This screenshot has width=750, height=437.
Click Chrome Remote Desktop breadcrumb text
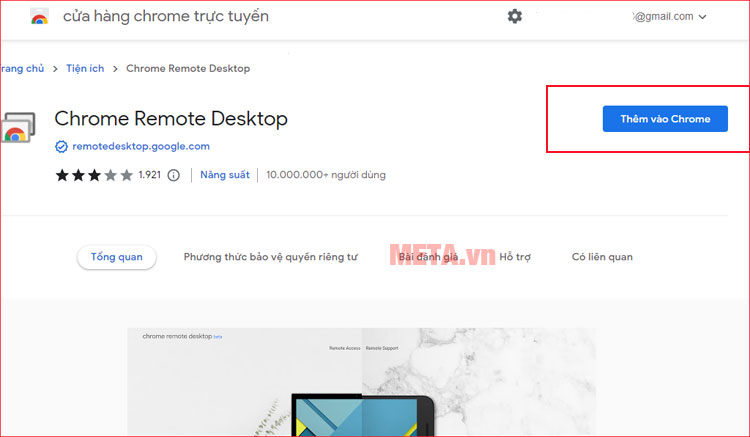(188, 68)
